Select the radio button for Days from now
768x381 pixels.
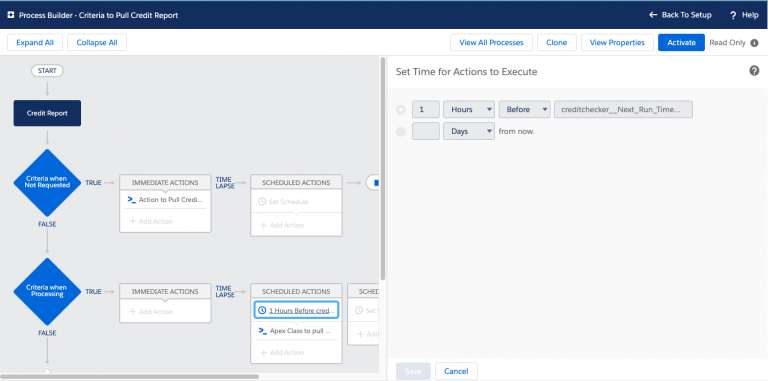click(401, 131)
